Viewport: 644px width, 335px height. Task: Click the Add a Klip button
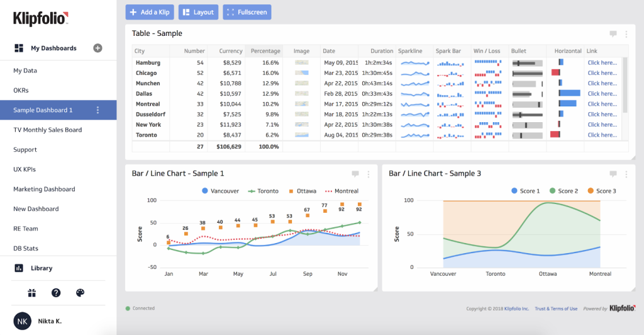(150, 12)
